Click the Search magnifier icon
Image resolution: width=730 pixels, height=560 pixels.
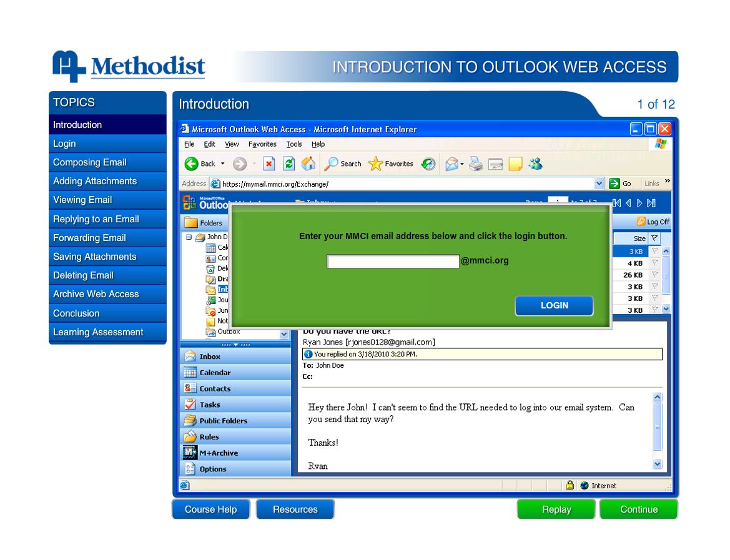coord(330,164)
